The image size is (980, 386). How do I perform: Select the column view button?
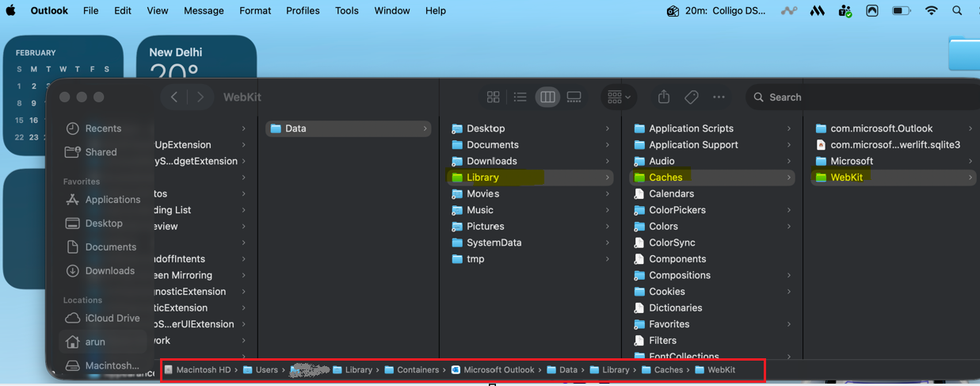(547, 97)
